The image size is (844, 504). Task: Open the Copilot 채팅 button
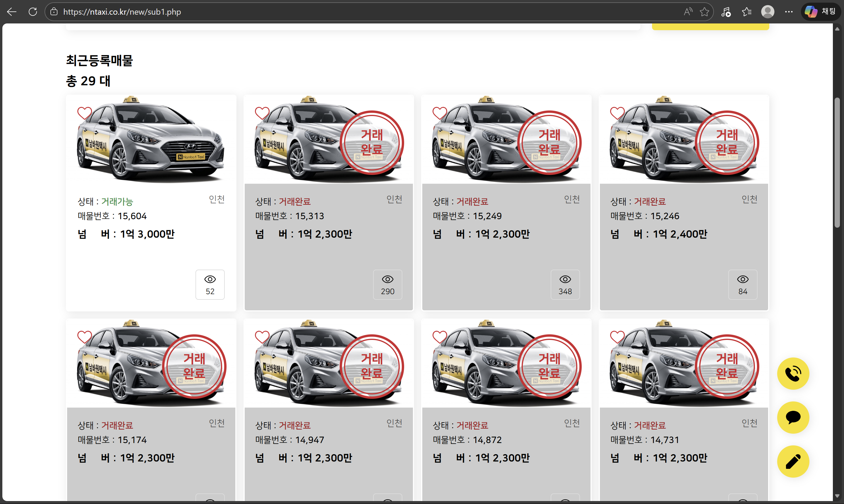point(821,12)
